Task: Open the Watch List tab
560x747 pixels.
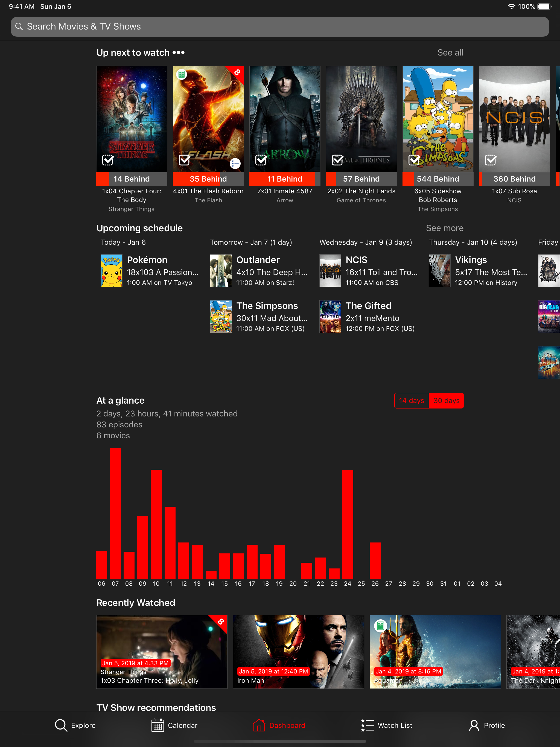Action: point(386,725)
